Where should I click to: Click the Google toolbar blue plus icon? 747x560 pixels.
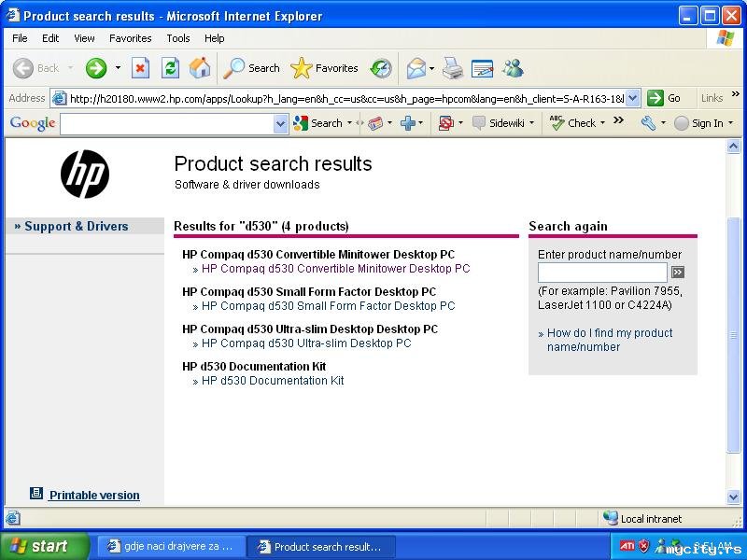[x=408, y=123]
